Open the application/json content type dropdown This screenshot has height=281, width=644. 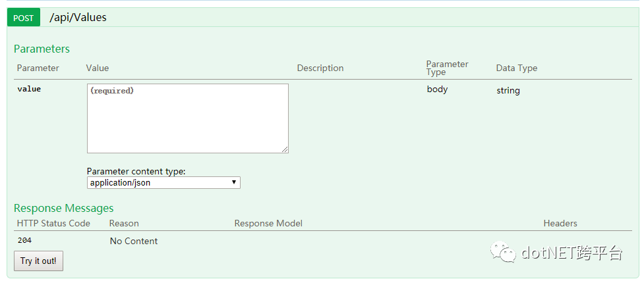pos(163,183)
